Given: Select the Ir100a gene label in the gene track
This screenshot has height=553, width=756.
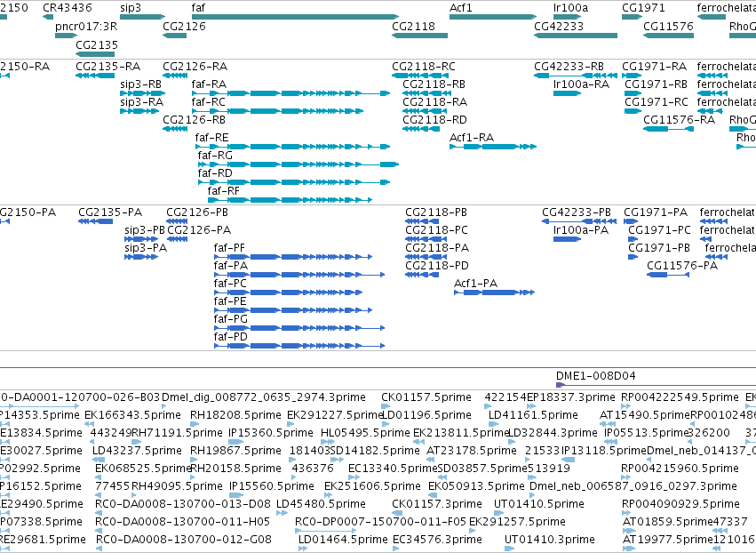Looking at the screenshot, I should click(x=571, y=8).
